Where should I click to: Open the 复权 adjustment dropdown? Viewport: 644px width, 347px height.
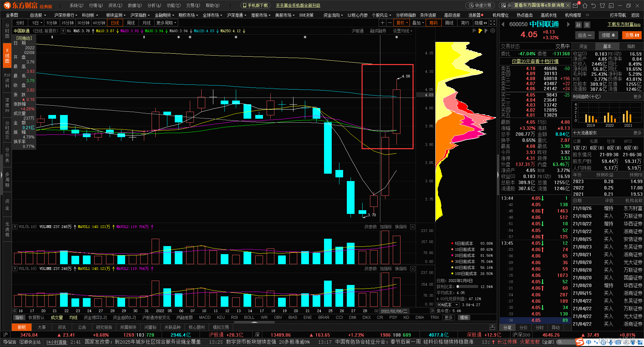click(402, 23)
